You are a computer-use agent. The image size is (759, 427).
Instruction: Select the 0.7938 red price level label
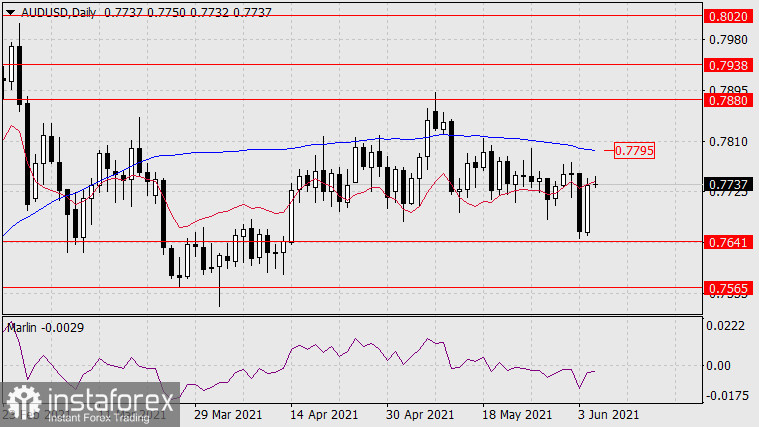coord(729,65)
